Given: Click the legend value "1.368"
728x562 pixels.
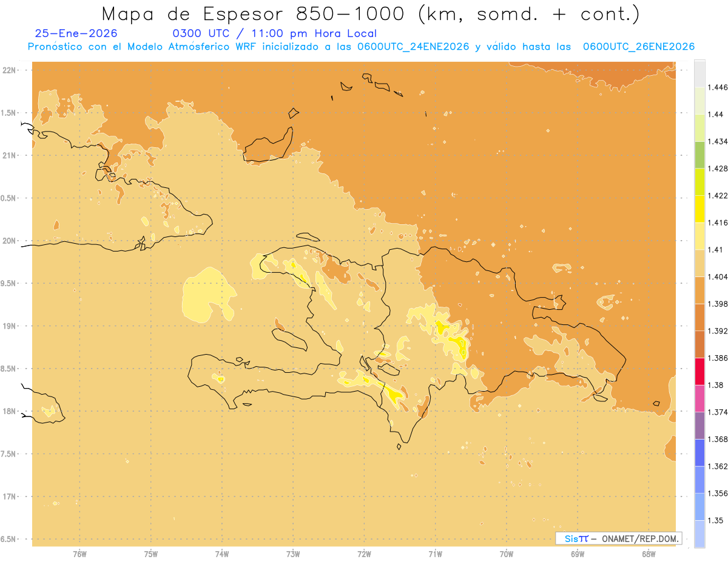Looking at the screenshot, I should (717, 439).
